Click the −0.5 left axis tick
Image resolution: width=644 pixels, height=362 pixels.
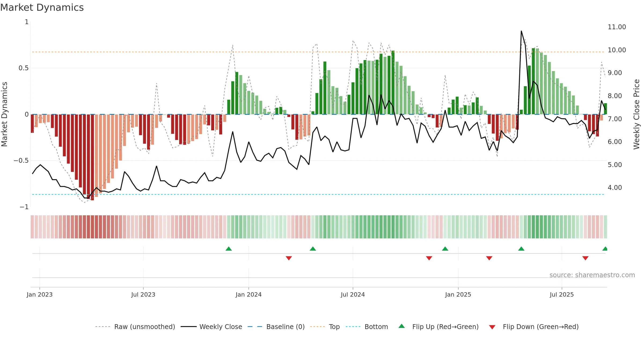[21, 161]
